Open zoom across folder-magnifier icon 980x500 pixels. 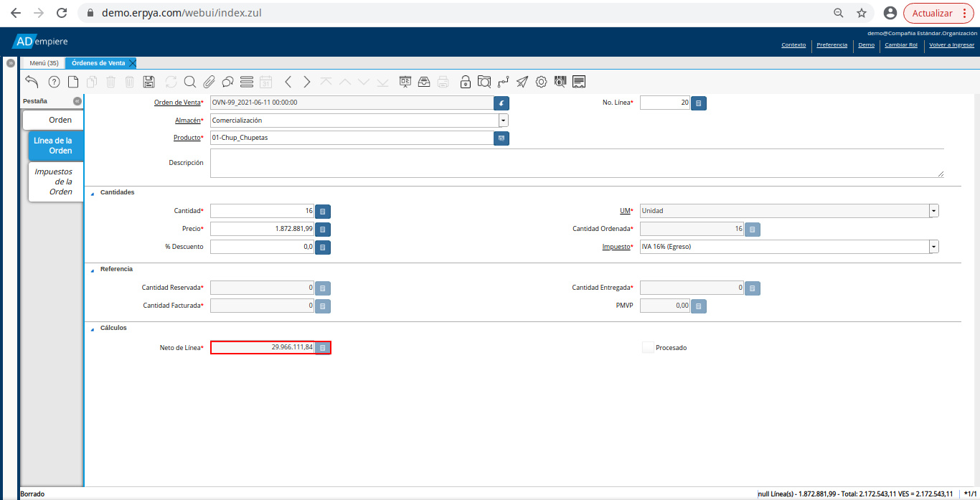pos(484,82)
